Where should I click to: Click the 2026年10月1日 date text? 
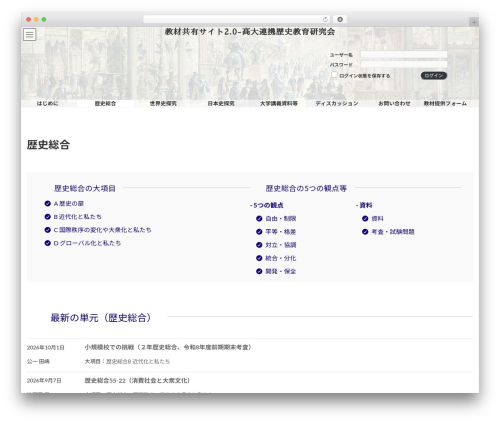click(46, 348)
